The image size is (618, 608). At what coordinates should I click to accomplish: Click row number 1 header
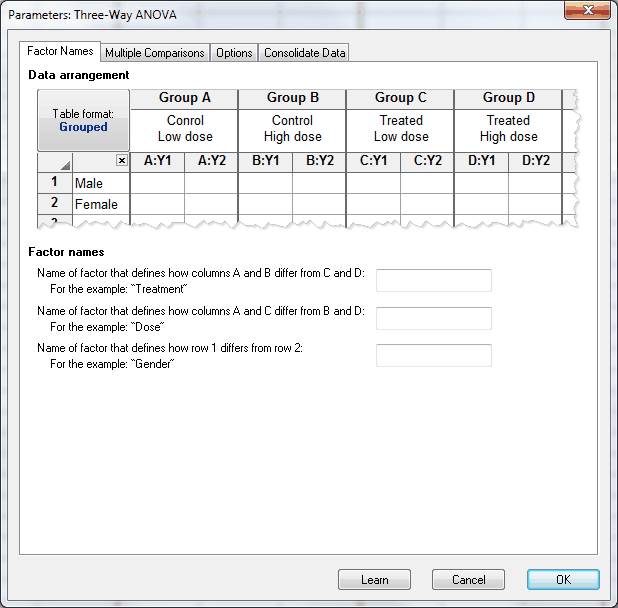[x=55, y=183]
